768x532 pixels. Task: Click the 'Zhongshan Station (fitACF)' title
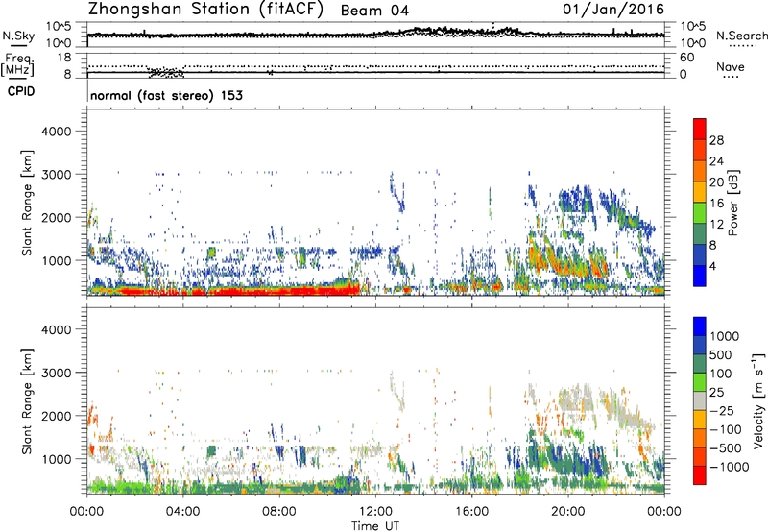[x=205, y=10]
